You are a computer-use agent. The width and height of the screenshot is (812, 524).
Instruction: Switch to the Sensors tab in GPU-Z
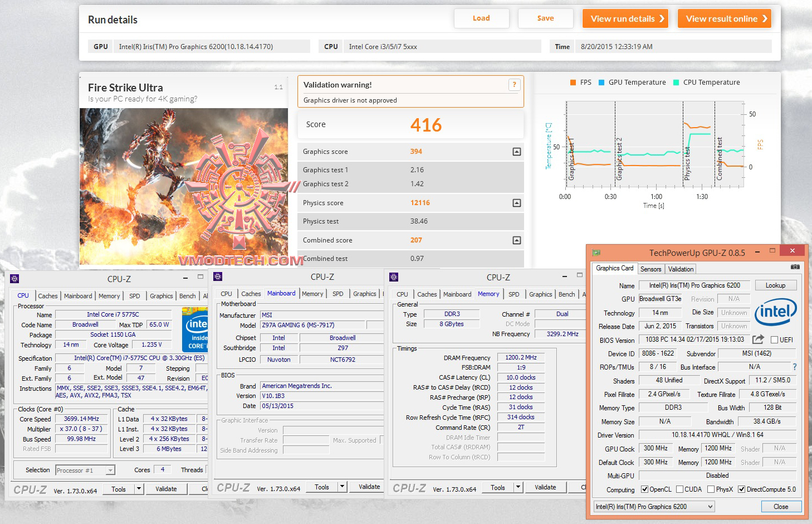click(x=650, y=269)
